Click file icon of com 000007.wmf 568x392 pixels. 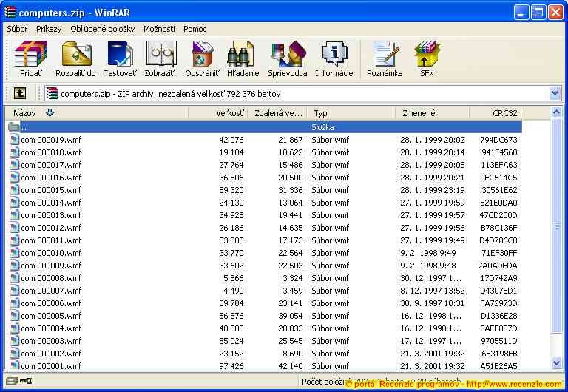coord(15,291)
